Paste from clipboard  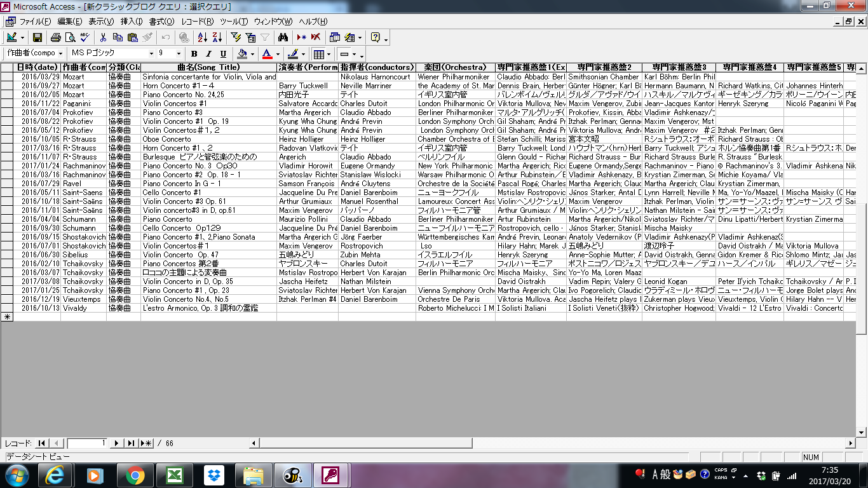point(132,37)
